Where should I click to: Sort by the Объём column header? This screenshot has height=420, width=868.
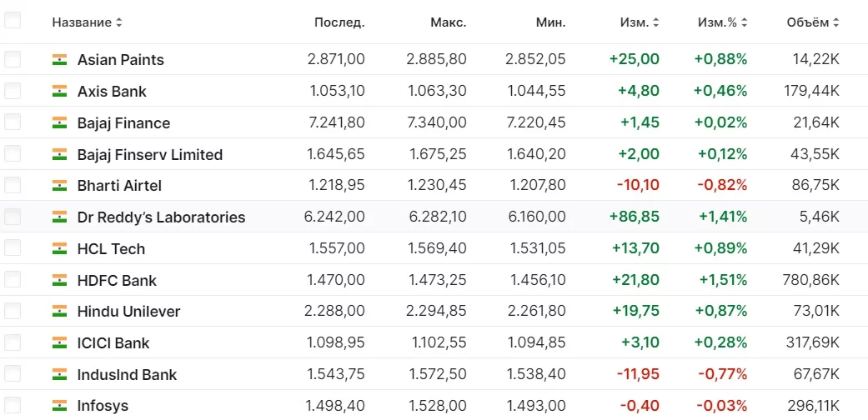[813, 22]
